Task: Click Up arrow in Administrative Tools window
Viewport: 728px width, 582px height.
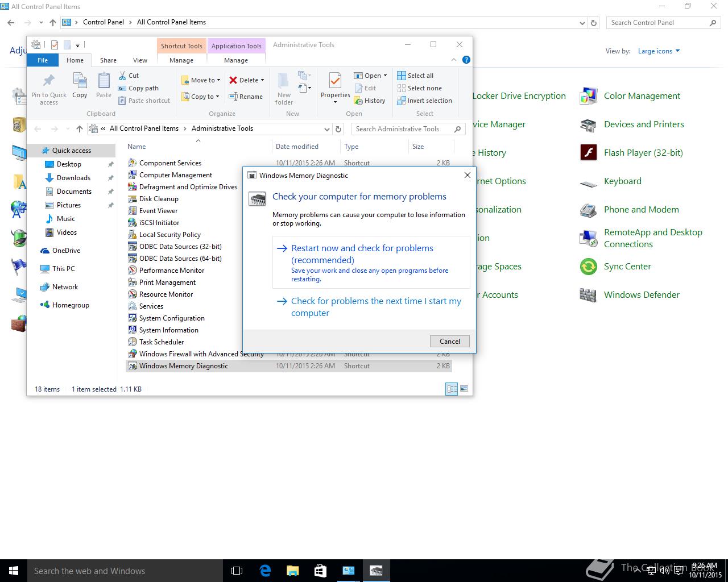Action: click(80, 129)
